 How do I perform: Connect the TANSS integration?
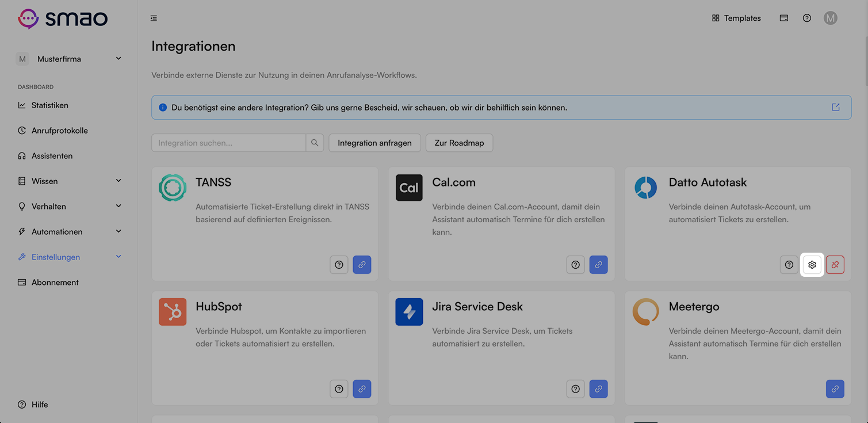(362, 265)
